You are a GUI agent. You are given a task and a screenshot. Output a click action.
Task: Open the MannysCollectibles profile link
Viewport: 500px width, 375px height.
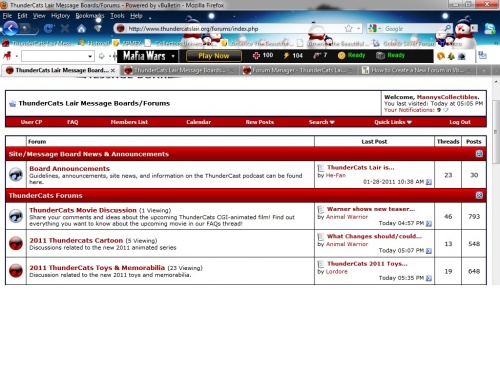(x=447, y=97)
